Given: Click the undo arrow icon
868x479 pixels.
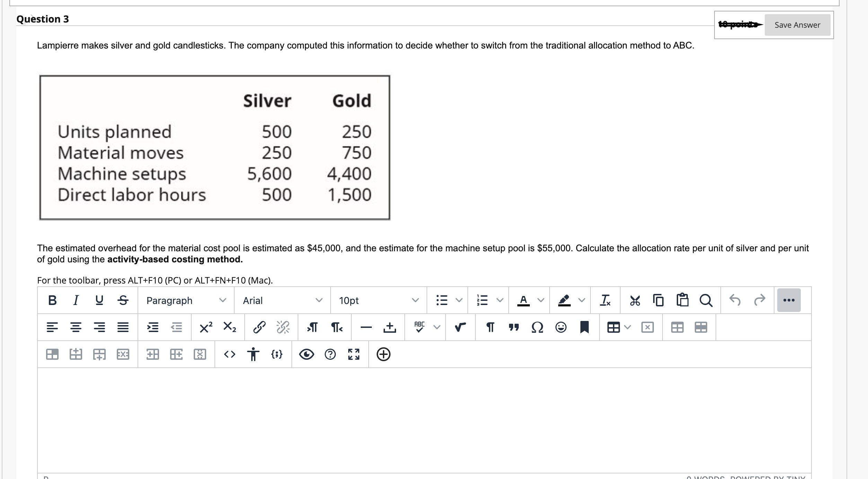Looking at the screenshot, I should pyautogui.click(x=735, y=300).
